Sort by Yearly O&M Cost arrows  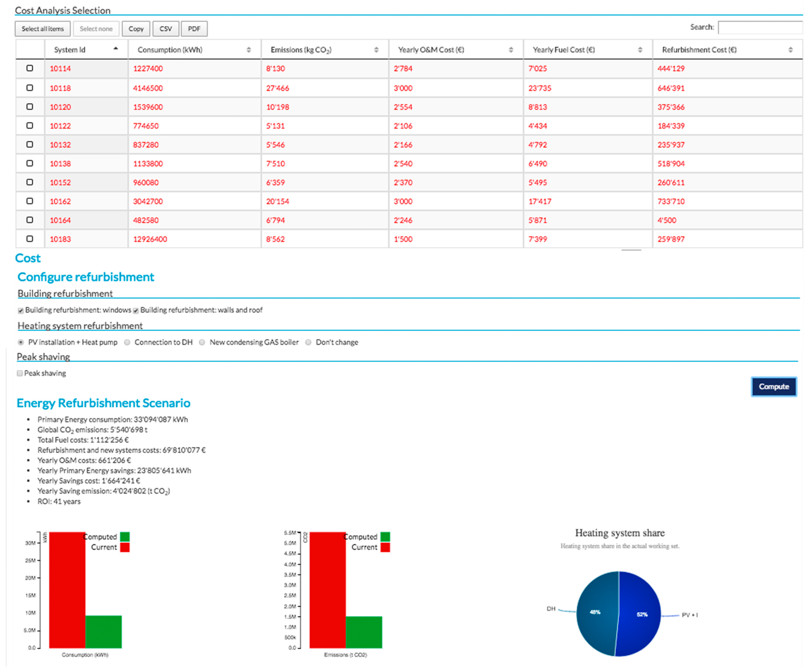(x=511, y=50)
